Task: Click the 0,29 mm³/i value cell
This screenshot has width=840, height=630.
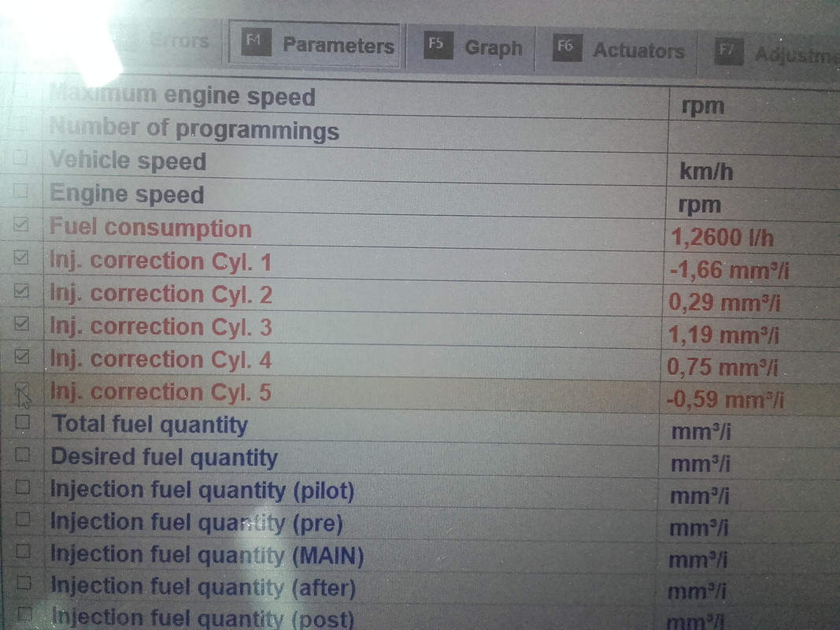Action: [x=724, y=303]
